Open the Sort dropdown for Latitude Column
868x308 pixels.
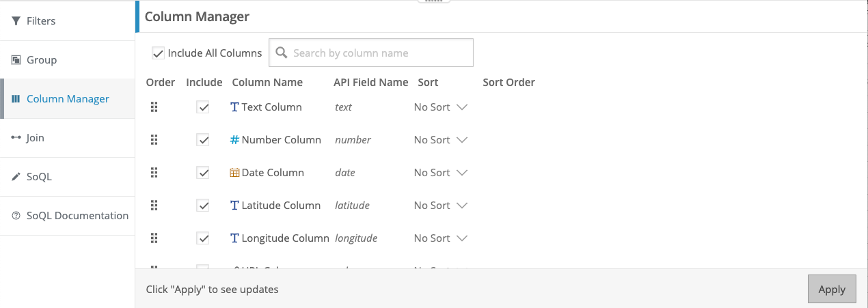pos(441,206)
